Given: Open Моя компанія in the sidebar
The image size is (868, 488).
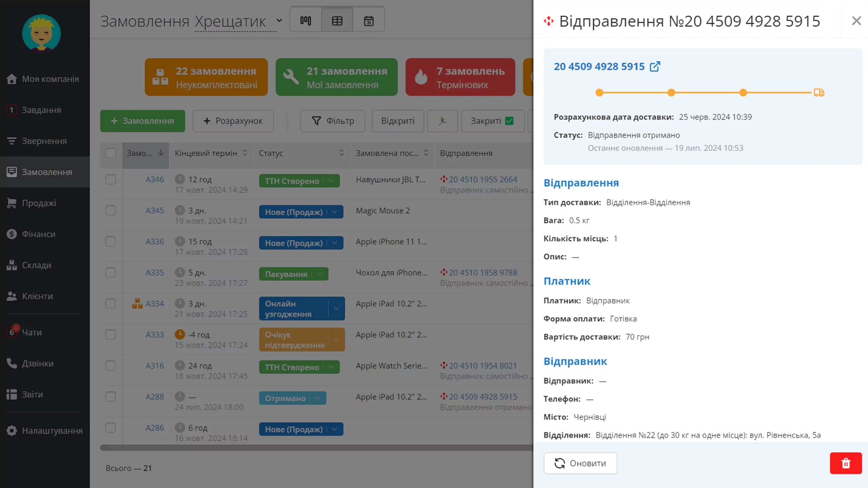Looking at the screenshot, I should click(x=45, y=79).
